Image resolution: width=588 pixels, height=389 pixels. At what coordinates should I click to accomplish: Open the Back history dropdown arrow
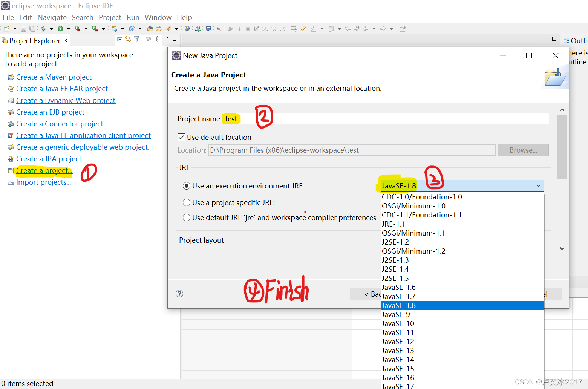coord(374,29)
